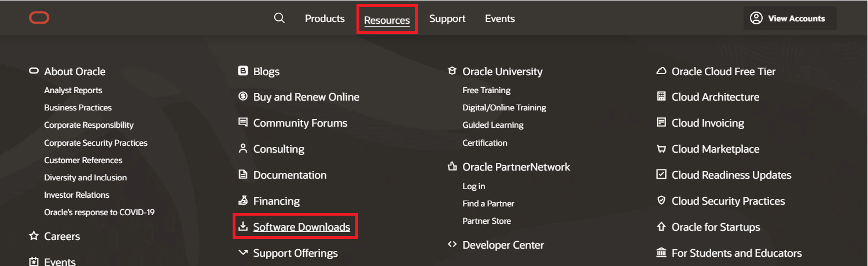Click the Events calendar icon
The height and width of the screenshot is (266, 868).
pos(34,261)
